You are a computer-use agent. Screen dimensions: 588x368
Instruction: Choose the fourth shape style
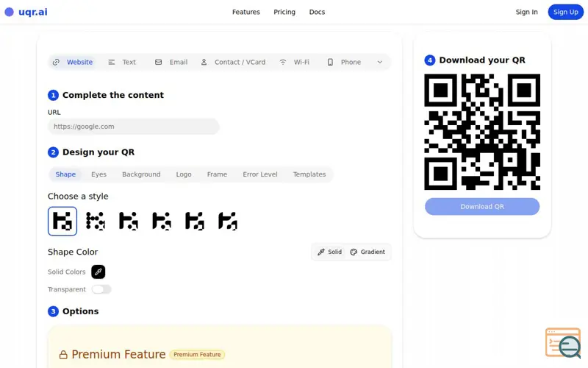point(161,221)
